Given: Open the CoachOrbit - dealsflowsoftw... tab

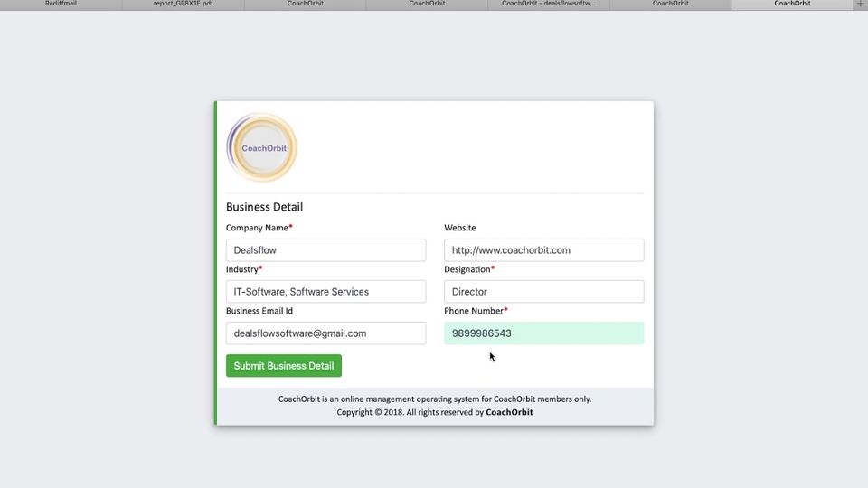Looking at the screenshot, I should point(549,4).
